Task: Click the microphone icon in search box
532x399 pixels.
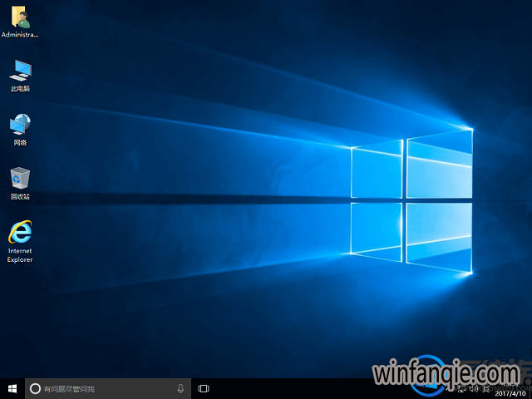Action: [180, 388]
